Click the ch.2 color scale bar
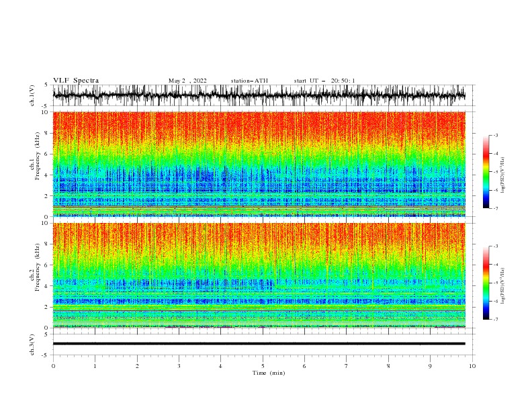The height and width of the screenshot is (411, 532). (486, 283)
